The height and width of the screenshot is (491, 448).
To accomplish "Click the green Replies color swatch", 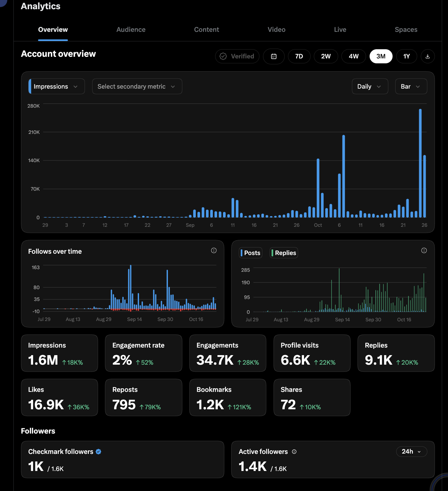I will 273,253.
